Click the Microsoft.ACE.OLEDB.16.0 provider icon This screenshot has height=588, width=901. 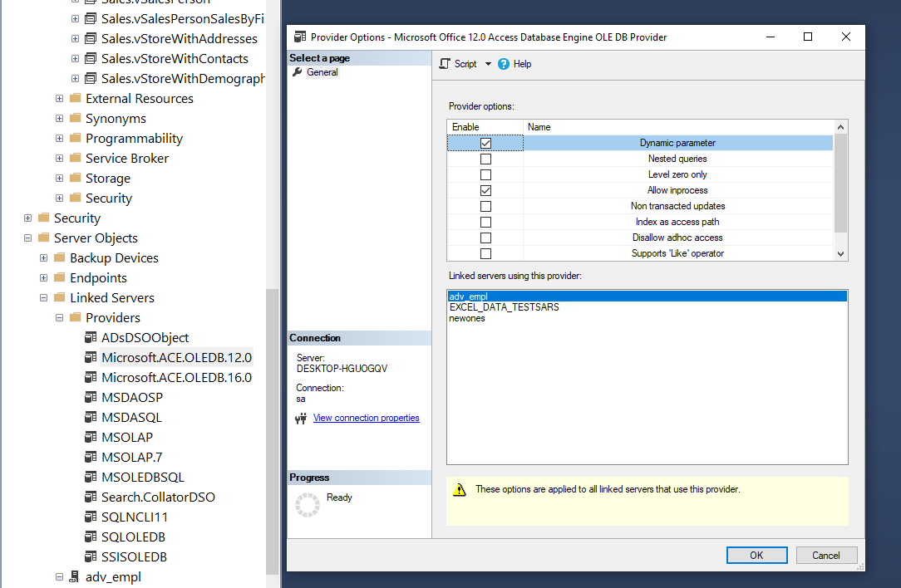coord(90,377)
